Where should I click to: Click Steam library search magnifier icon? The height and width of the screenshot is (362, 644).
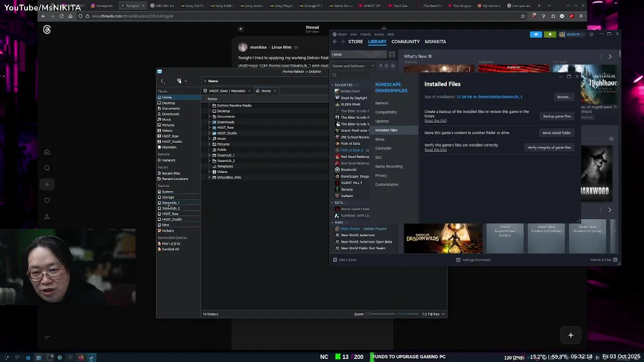point(334,75)
